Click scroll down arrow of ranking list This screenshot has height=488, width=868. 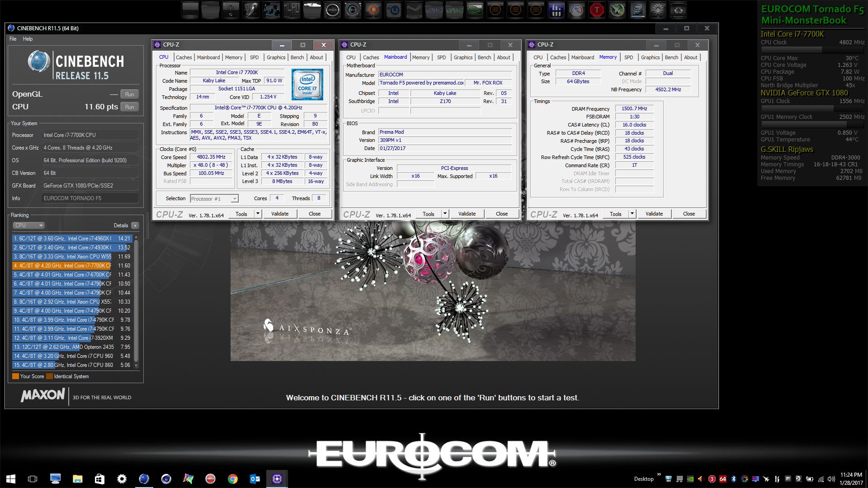pyautogui.click(x=136, y=366)
